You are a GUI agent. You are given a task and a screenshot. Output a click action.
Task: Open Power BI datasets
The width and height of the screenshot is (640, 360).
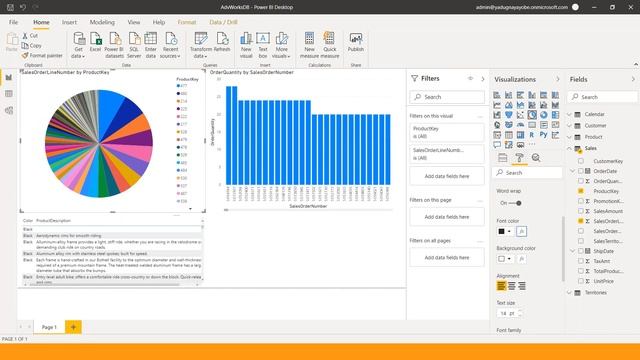pos(114,44)
